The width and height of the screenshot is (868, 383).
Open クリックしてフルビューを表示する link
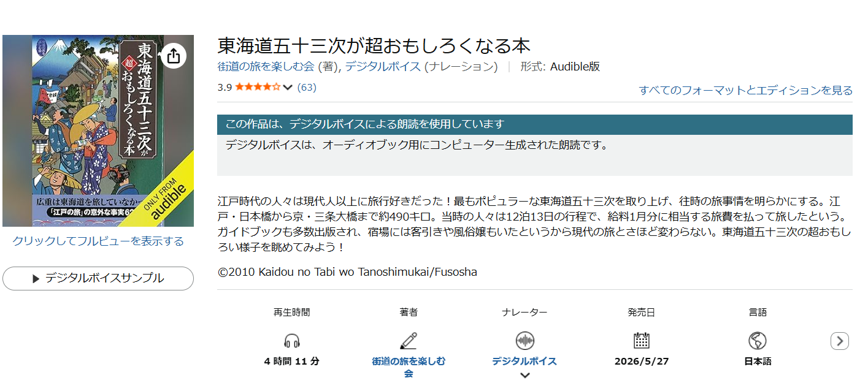pyautogui.click(x=98, y=241)
